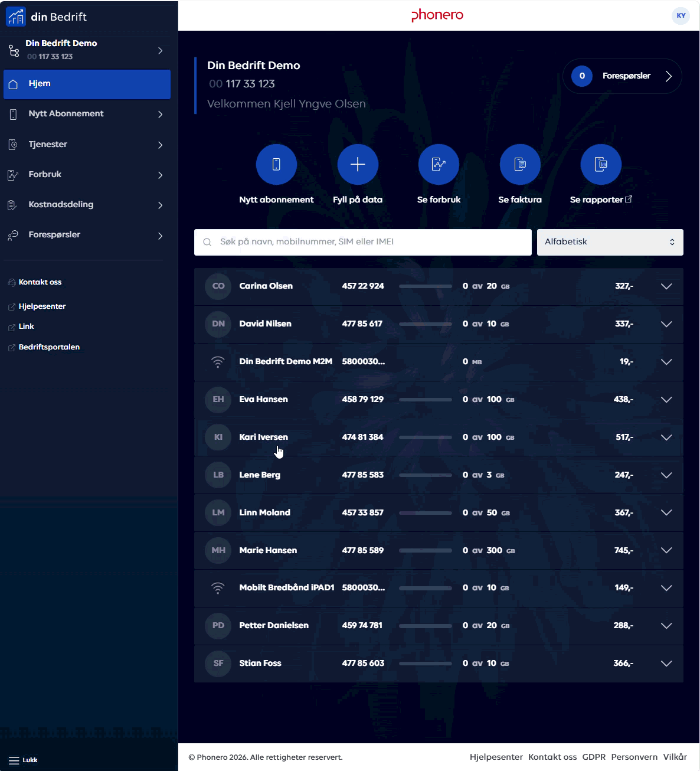Image resolution: width=700 pixels, height=771 pixels.
Task: Click the wifi icon for Din Bedrift Demo M2M
Action: tap(218, 362)
